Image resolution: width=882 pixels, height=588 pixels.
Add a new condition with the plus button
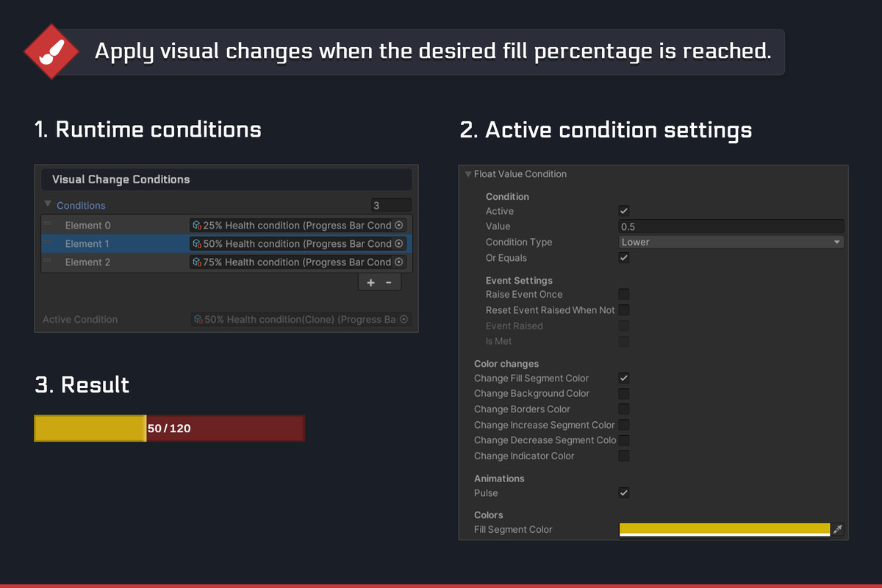point(370,283)
